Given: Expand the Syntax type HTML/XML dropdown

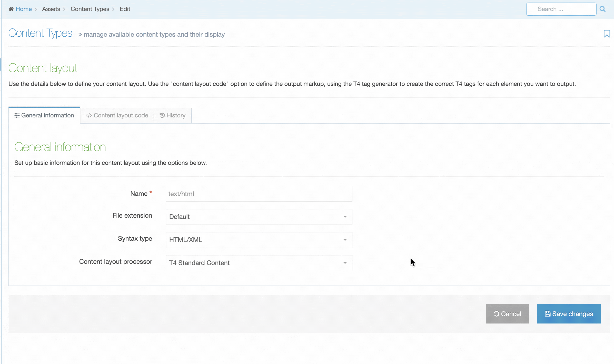Looking at the screenshot, I should [x=259, y=240].
